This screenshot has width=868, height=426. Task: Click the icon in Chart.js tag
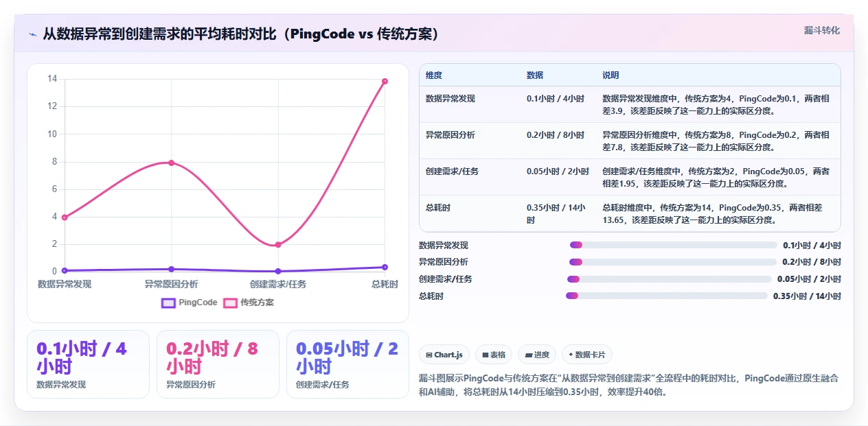click(x=429, y=355)
